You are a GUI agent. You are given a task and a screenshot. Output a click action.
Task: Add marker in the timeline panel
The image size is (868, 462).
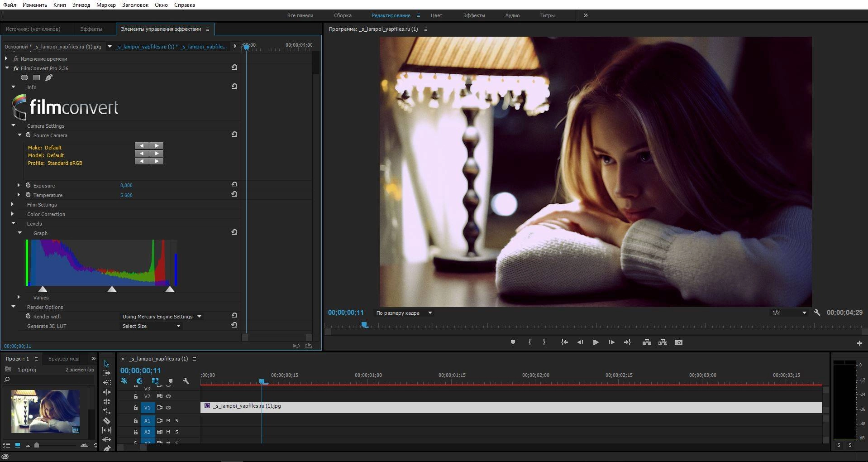click(x=171, y=381)
